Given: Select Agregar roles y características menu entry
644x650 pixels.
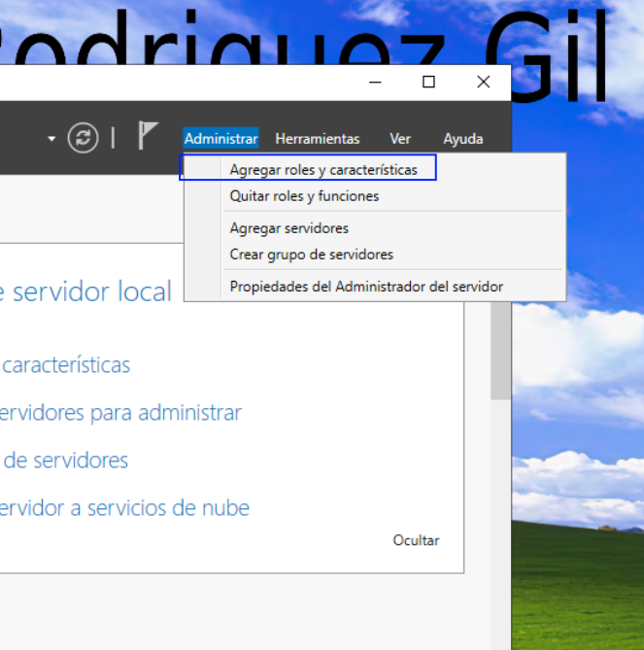Looking at the screenshot, I should (x=323, y=170).
